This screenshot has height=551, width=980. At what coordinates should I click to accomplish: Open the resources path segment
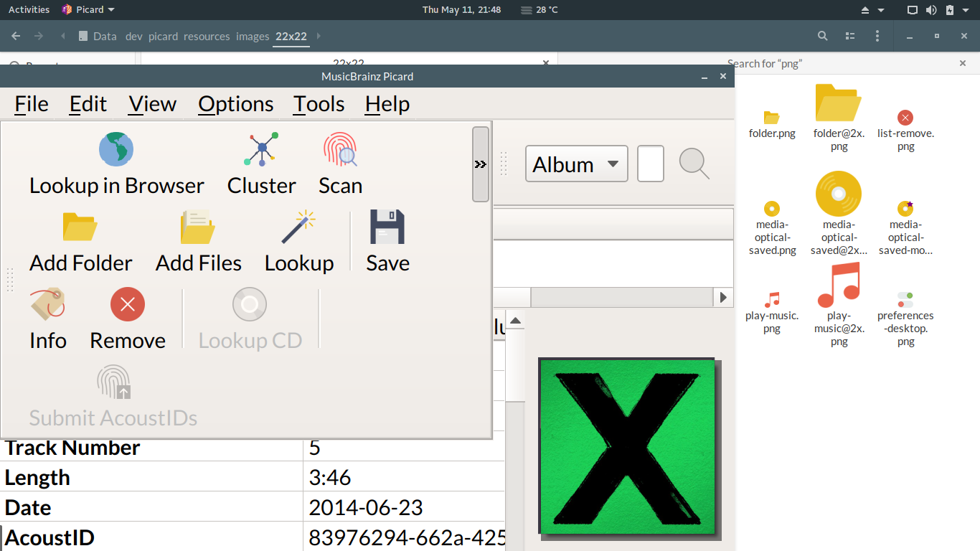(x=207, y=37)
